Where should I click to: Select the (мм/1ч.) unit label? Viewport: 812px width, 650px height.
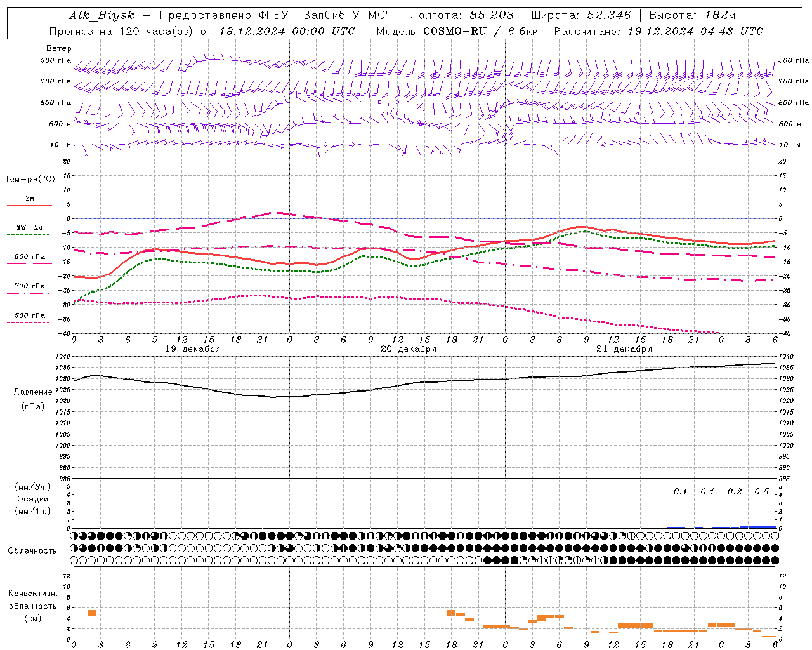click(33, 511)
